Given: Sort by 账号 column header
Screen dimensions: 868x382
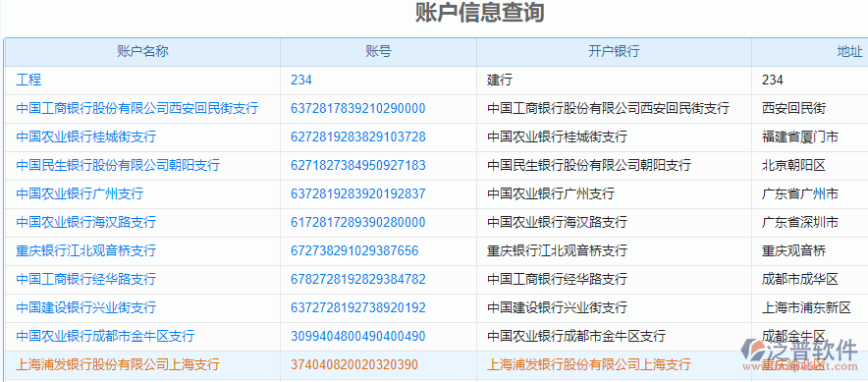Looking at the screenshot, I should coord(379,51).
